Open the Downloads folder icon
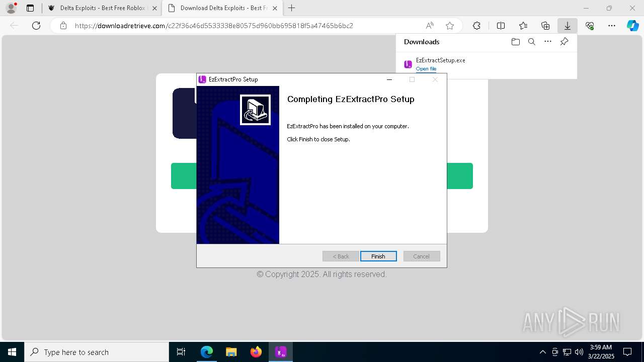The width and height of the screenshot is (644, 362). pos(515,42)
